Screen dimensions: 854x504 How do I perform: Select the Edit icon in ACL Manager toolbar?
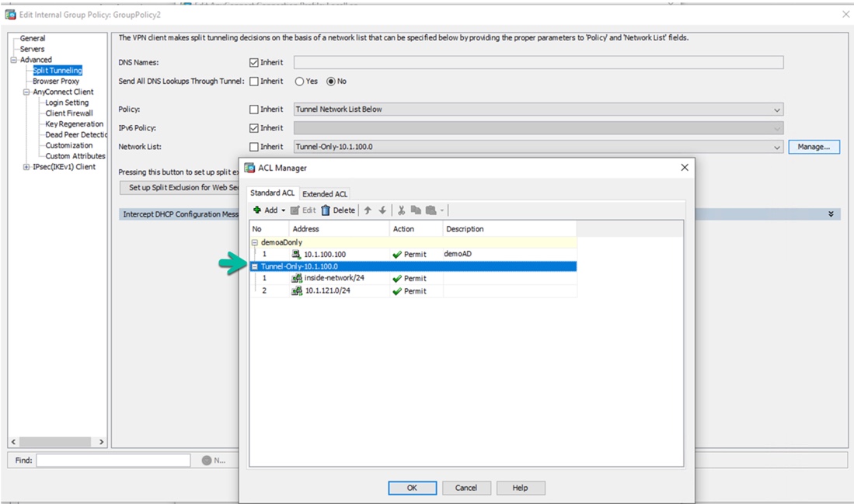tap(295, 210)
